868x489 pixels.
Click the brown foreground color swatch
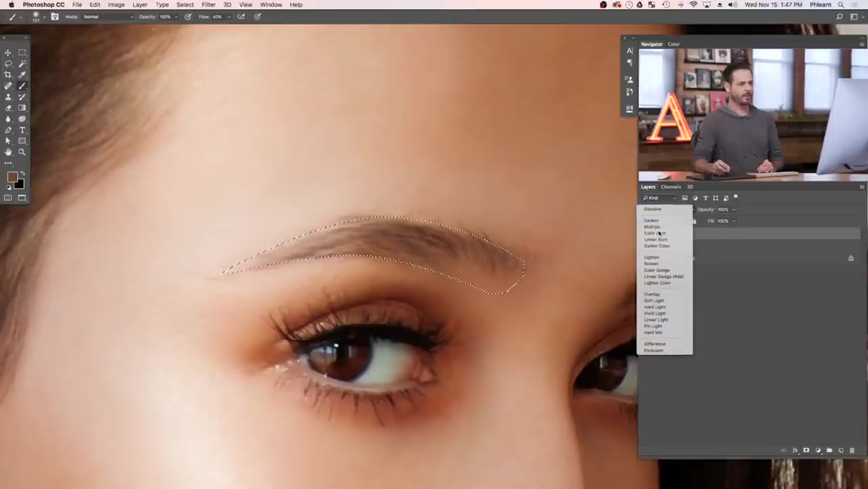(12, 177)
